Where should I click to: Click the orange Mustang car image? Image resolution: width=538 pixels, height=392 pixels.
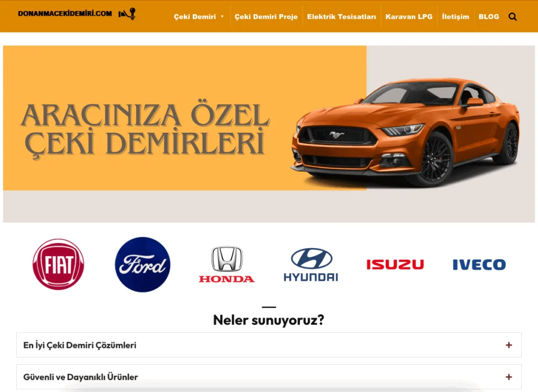point(405,132)
